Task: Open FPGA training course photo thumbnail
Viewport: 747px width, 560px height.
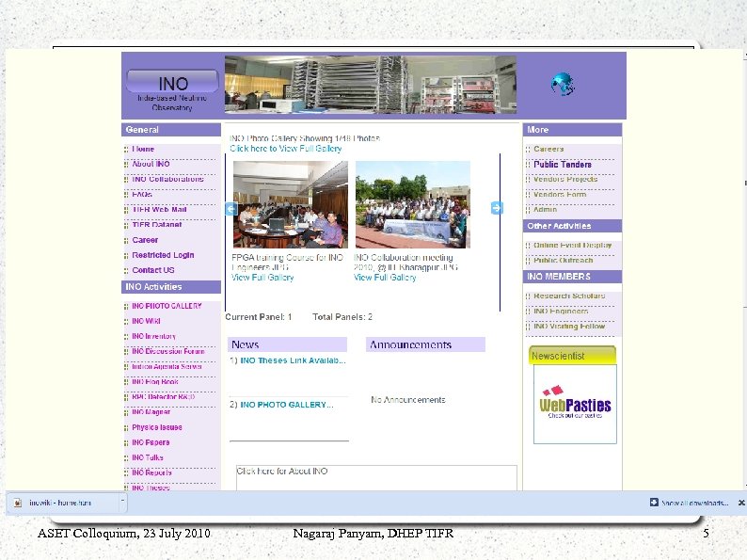Action: [291, 204]
